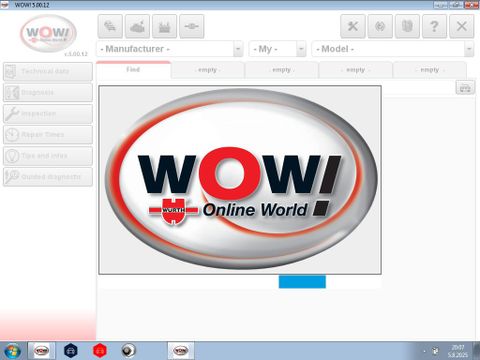Open the manuals book icon
The image size is (480, 360).
coord(407,26)
